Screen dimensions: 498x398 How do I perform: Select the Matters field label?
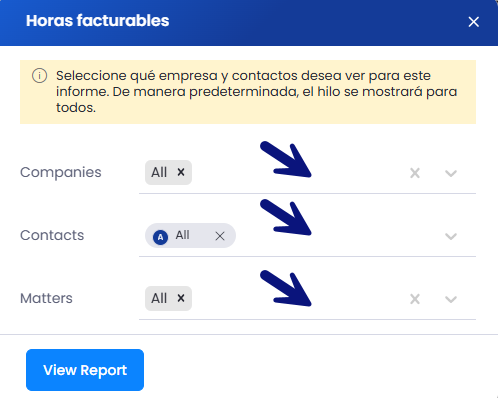46,298
